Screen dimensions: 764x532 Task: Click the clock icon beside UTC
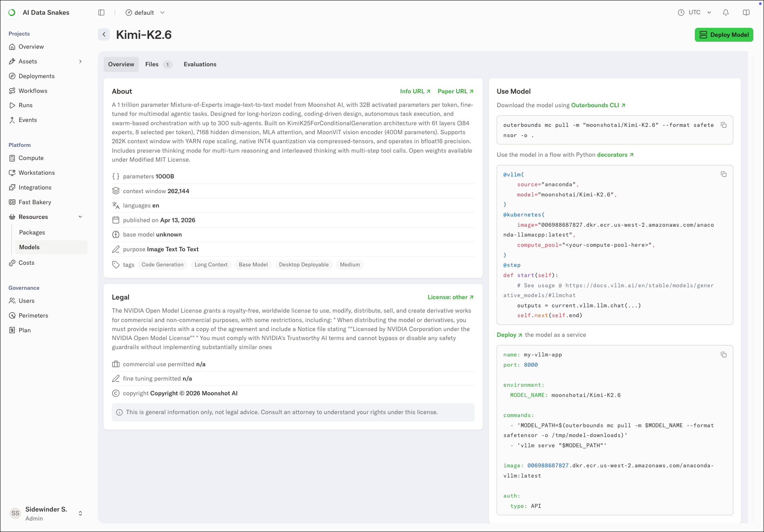pos(681,13)
